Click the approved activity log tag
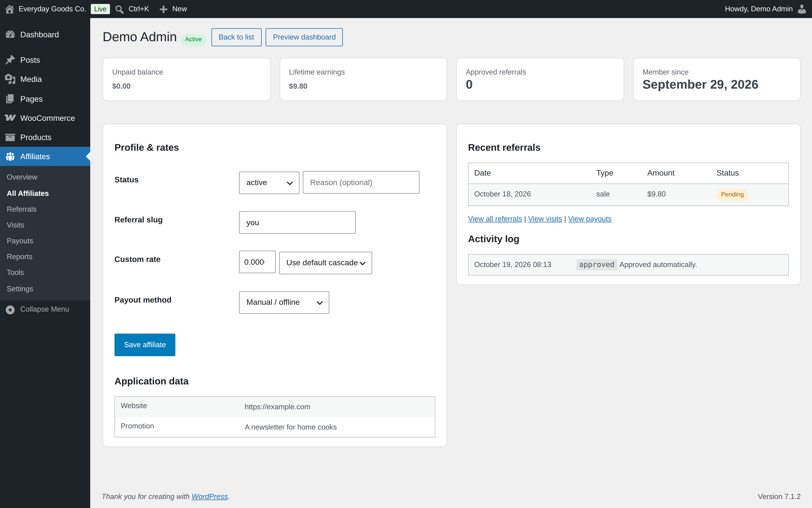Image resolution: width=812 pixels, height=508 pixels. (597, 265)
